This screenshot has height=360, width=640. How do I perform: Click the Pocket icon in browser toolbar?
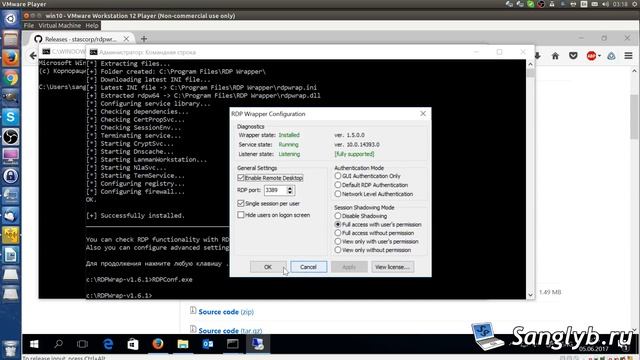click(x=573, y=56)
